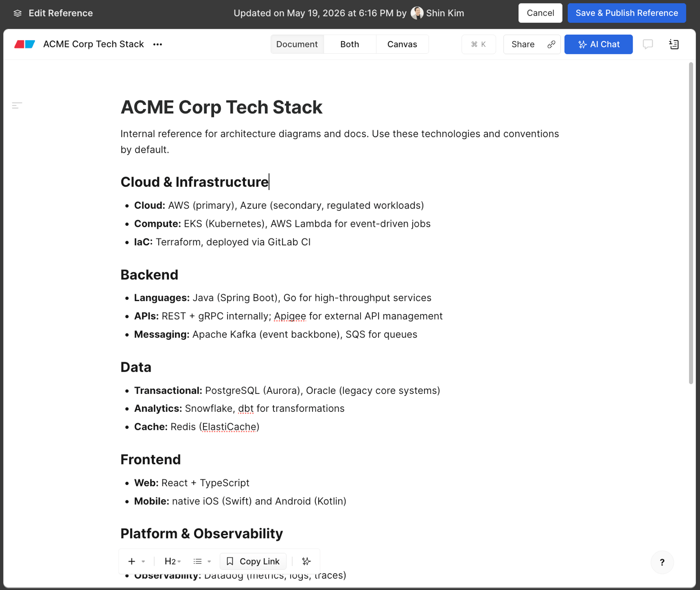Open the document details panel icon
The height and width of the screenshot is (590, 700).
point(674,44)
